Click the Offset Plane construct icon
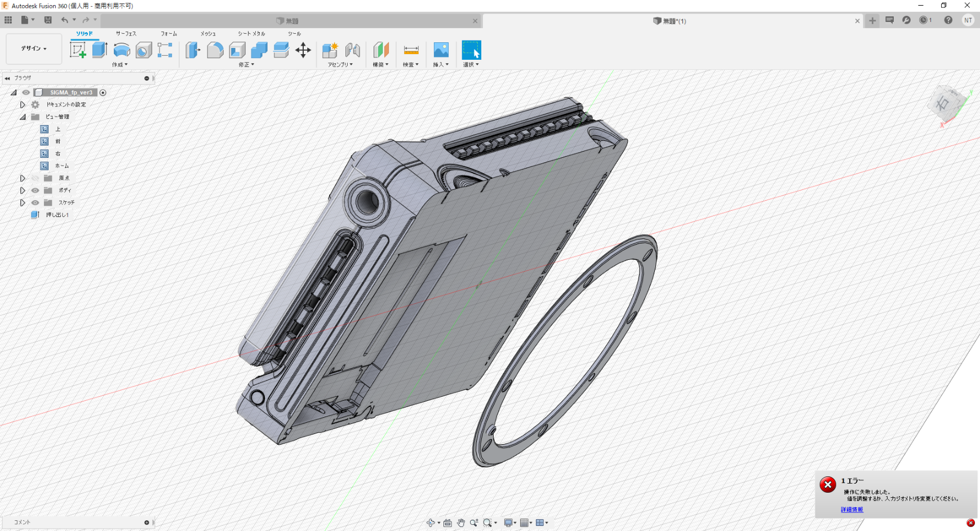 tap(381, 50)
